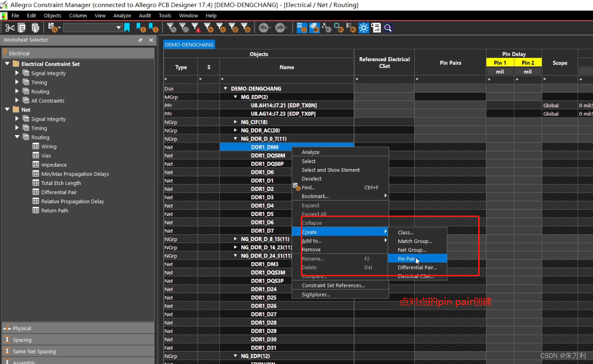Float the Worksheet Selector panel
This screenshot has height=364, width=593.
pyautogui.click(x=140, y=40)
